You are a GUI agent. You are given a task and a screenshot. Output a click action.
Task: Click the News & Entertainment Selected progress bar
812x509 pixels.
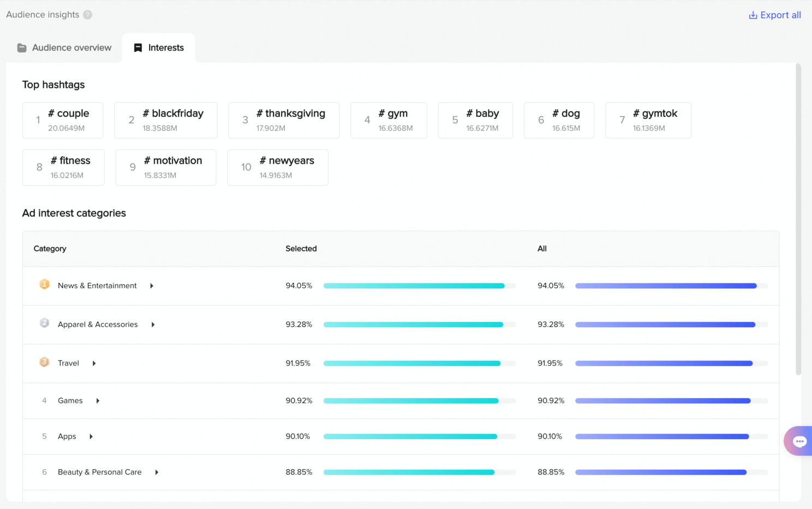(x=419, y=286)
